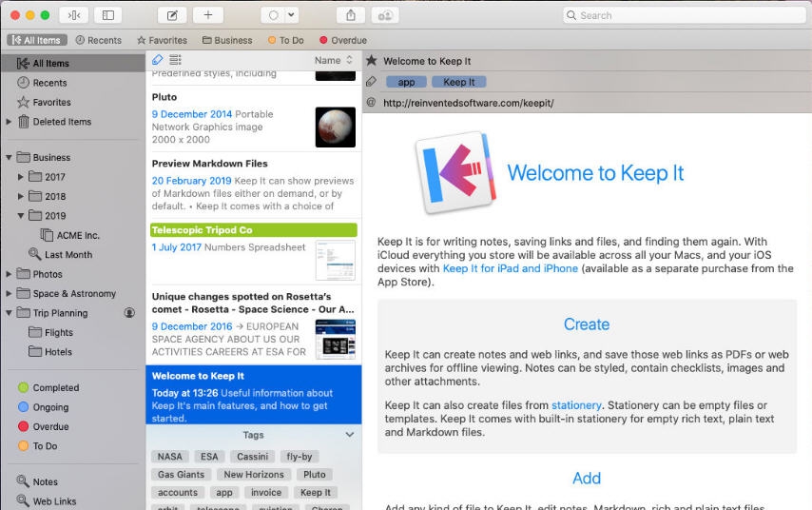Click the 'Keep It' tag in header
The width and height of the screenshot is (812, 510).
point(458,82)
